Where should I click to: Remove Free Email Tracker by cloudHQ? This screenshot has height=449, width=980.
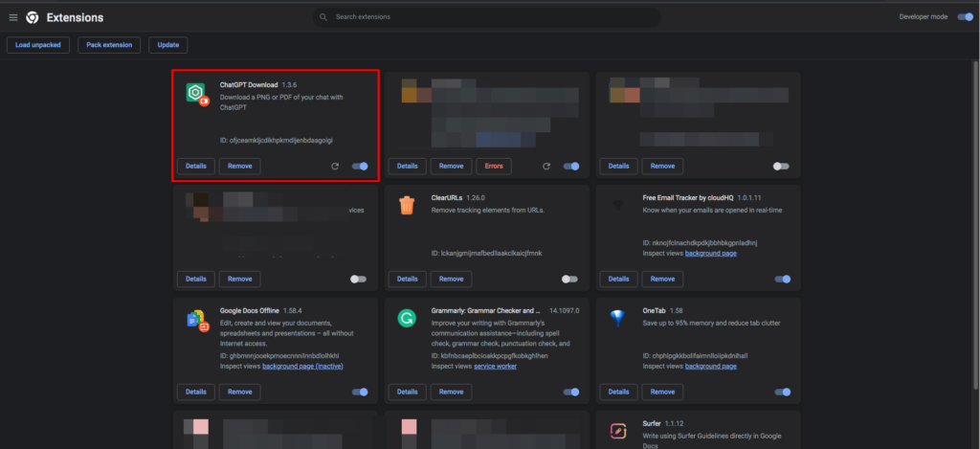(662, 279)
